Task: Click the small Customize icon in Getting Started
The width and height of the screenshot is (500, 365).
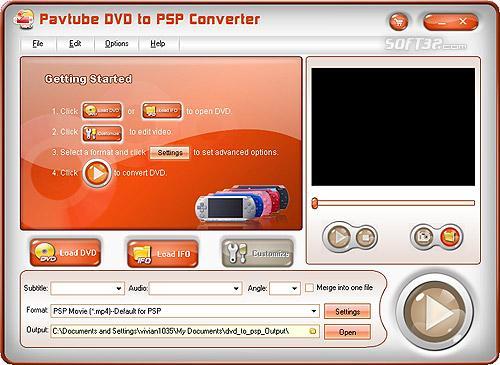Action: [102, 133]
